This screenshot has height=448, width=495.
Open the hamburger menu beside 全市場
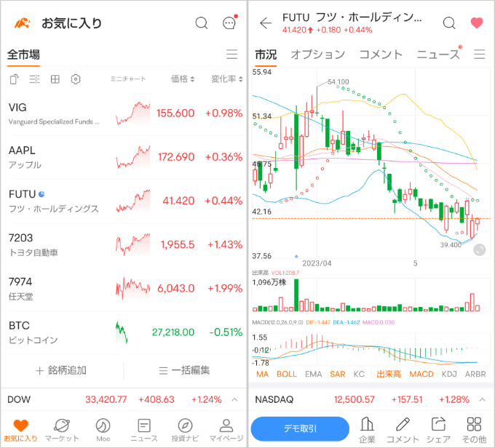coord(231,55)
